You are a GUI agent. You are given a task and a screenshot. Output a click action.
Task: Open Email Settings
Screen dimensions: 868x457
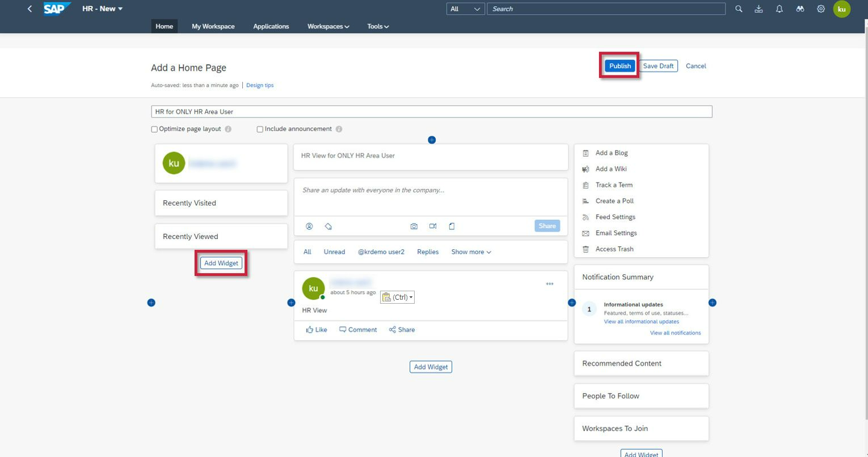(616, 233)
